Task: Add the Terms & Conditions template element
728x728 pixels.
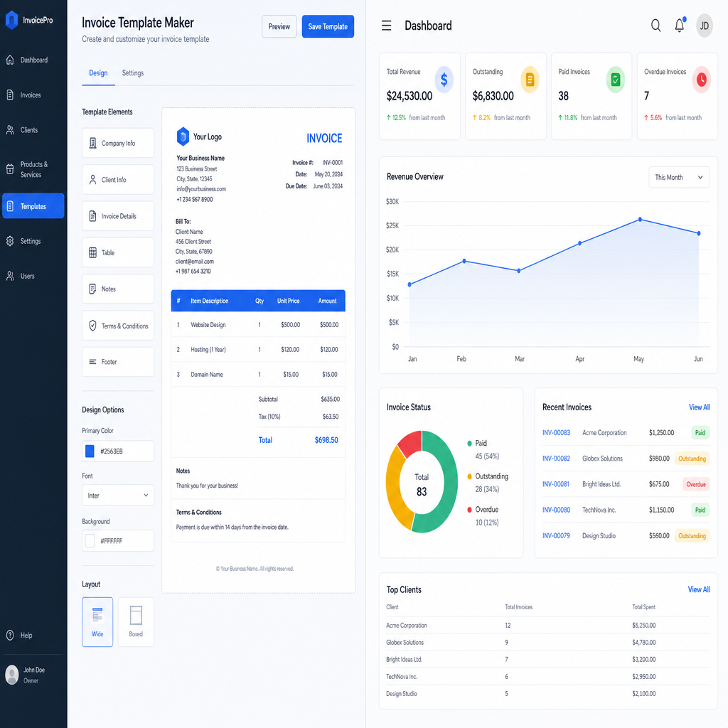Action: (x=118, y=326)
